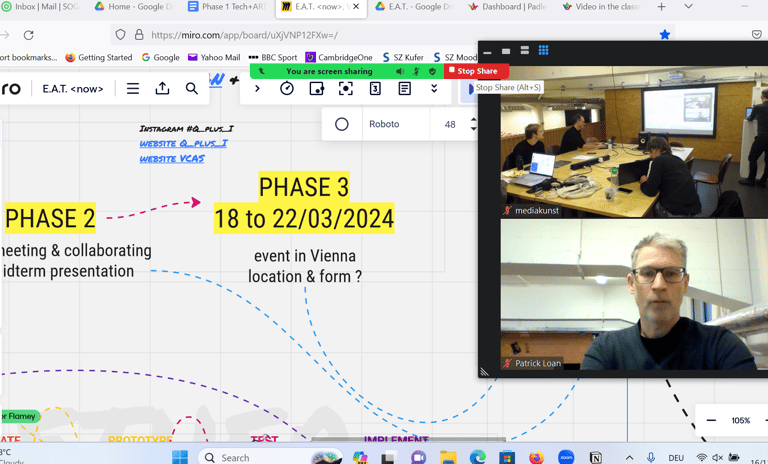The width and height of the screenshot is (768, 464).
Task: Open Zoom from the taskbar
Action: point(566,457)
